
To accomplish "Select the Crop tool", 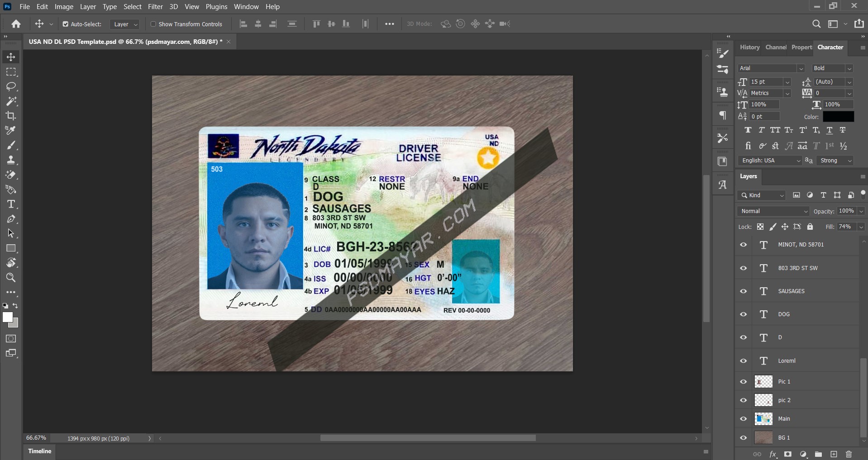I will tap(11, 116).
